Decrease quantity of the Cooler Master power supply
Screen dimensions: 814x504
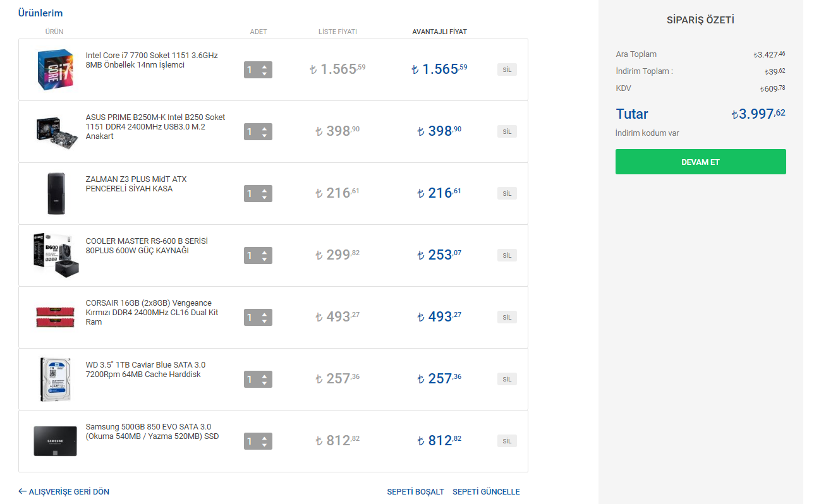[264, 259]
